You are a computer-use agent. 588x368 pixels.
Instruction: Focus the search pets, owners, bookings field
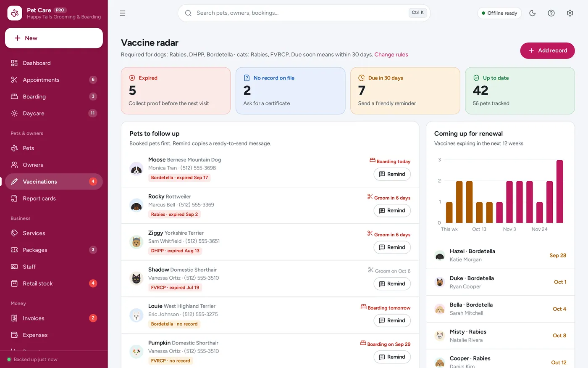click(304, 13)
